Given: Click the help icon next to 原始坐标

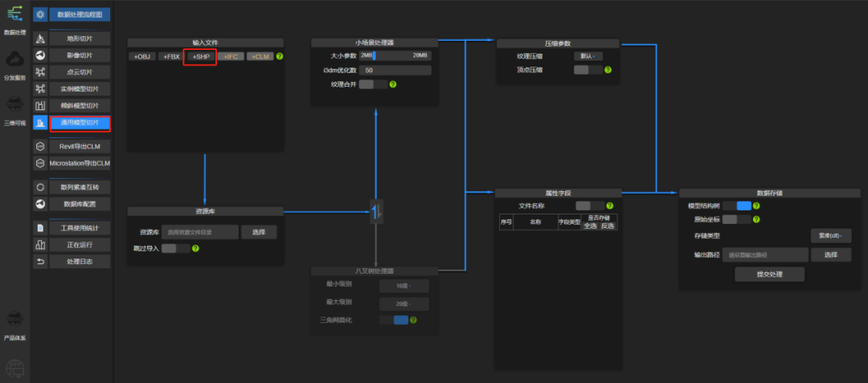Looking at the screenshot, I should pos(756,219).
